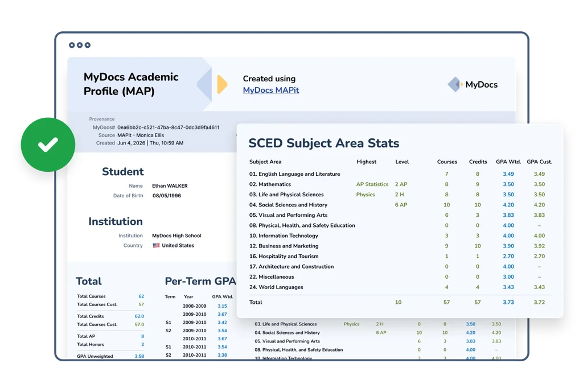Click Total Honors value 2
This screenshot has width=583, height=392.
pos(142,344)
